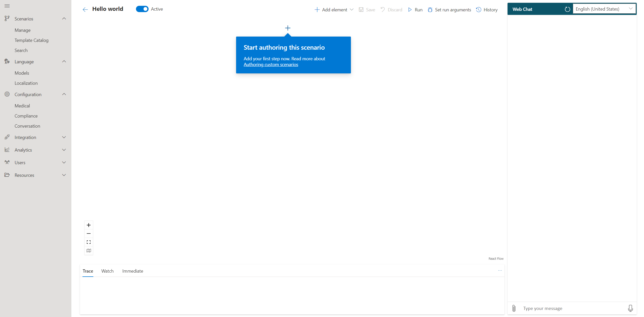
Task: Toggle the Active scenario switch
Action: (x=143, y=9)
